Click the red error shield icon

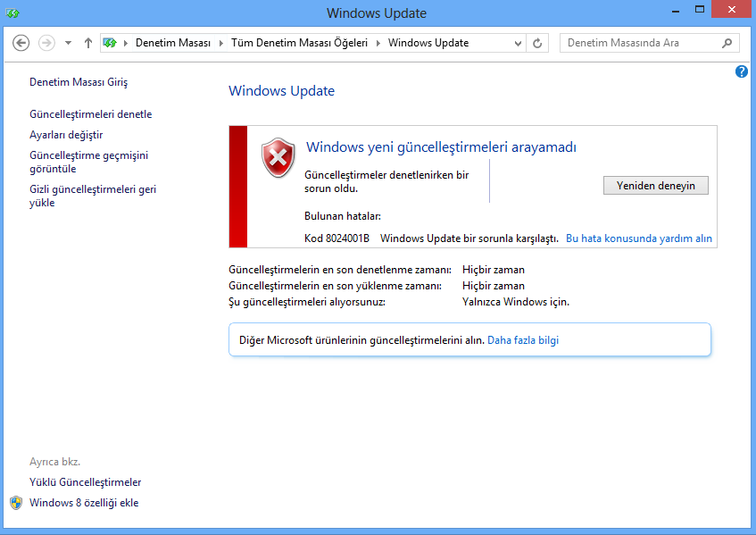(278, 158)
